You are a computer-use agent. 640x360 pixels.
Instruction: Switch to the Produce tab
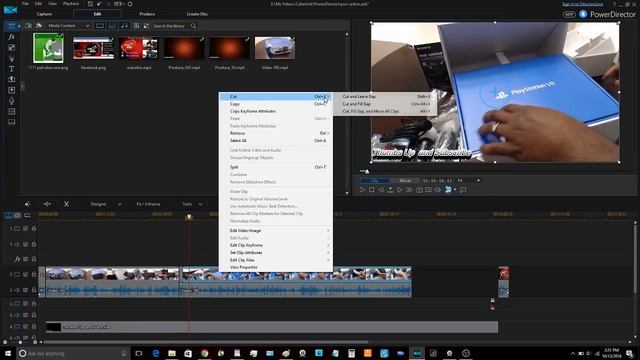[x=147, y=14]
